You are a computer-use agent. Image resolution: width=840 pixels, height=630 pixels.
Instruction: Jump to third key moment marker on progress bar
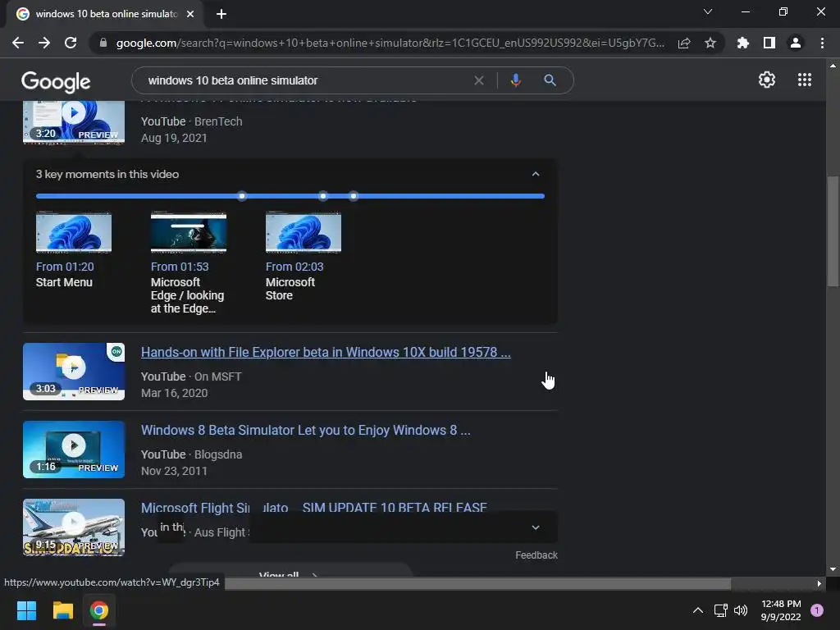coord(353,196)
